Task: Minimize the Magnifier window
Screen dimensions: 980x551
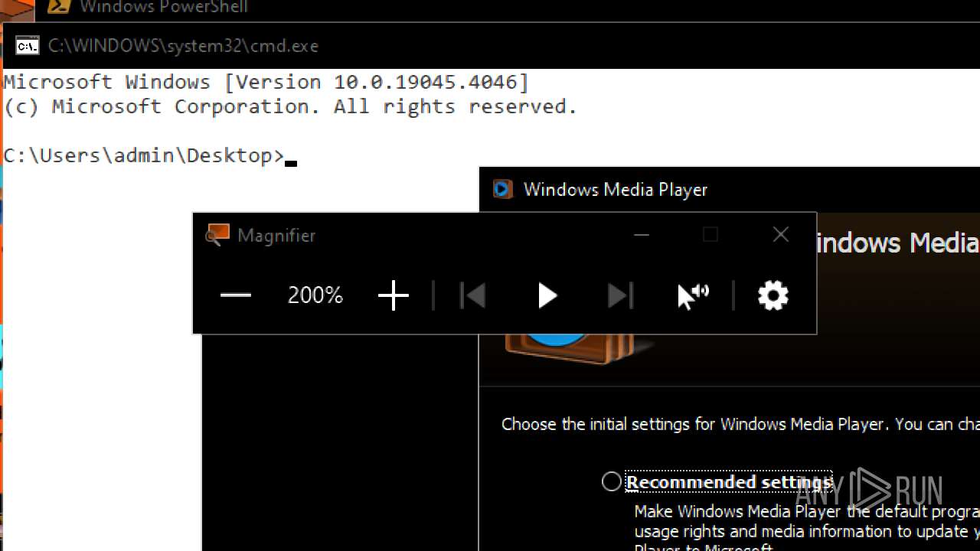Action: pos(642,235)
